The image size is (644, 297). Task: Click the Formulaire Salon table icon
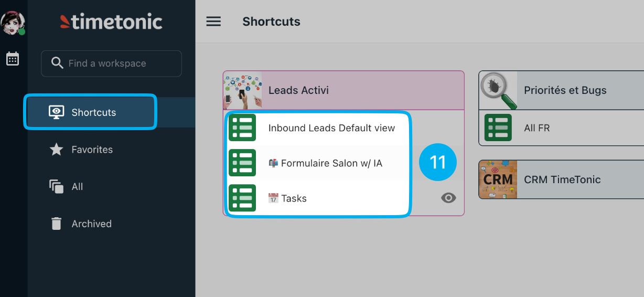pyautogui.click(x=242, y=163)
